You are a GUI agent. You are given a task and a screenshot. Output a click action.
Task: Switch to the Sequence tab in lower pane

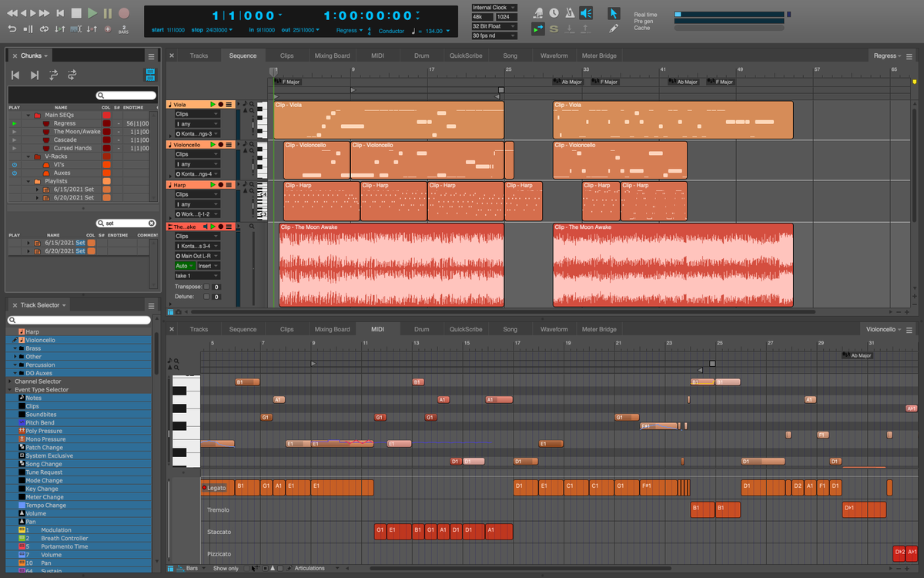coord(243,329)
